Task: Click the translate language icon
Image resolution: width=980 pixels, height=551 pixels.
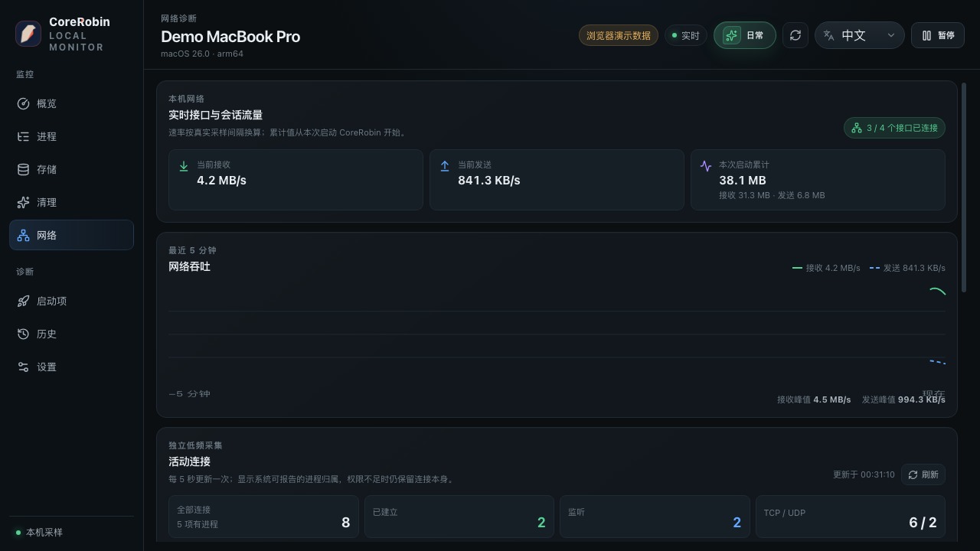Action: 828,35
